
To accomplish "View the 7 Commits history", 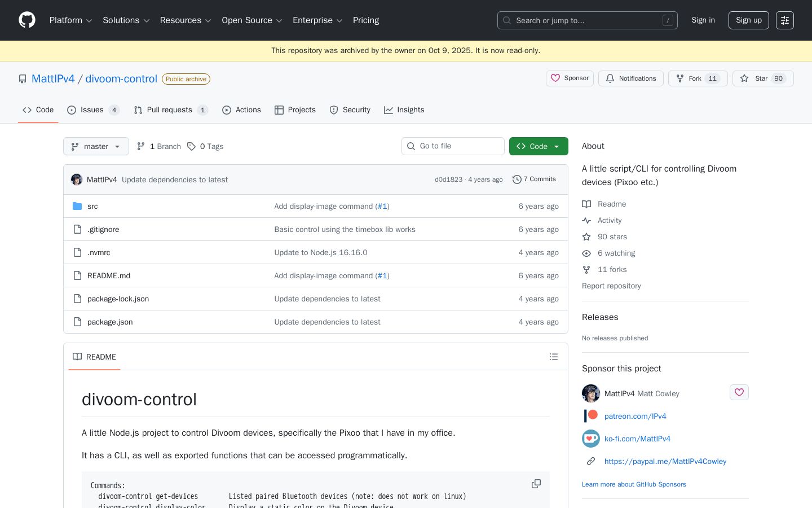I will [x=534, y=179].
